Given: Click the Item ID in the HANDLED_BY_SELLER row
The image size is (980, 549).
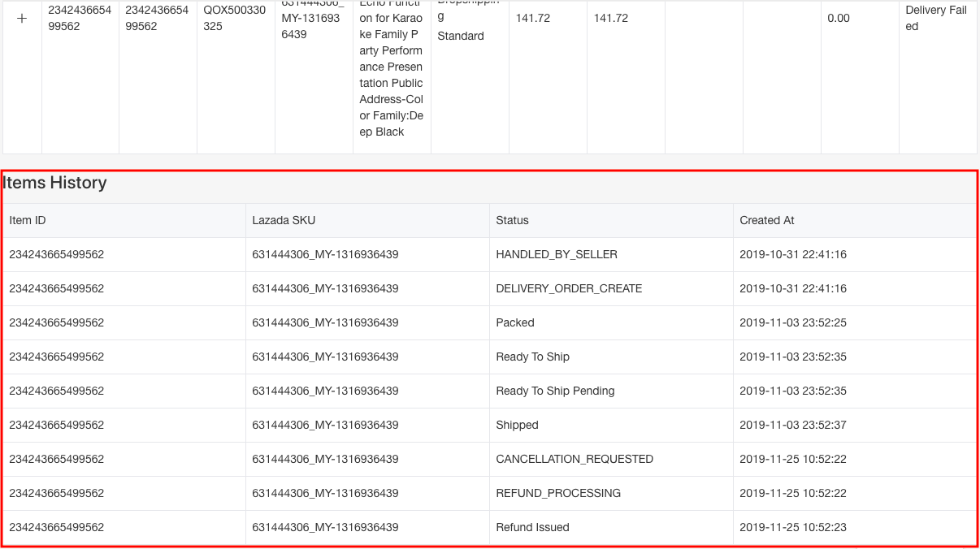Looking at the screenshot, I should 57,254.
